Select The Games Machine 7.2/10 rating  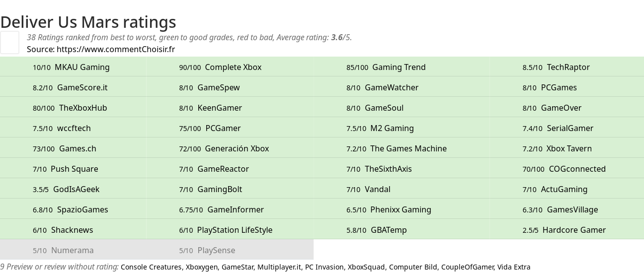397,148
